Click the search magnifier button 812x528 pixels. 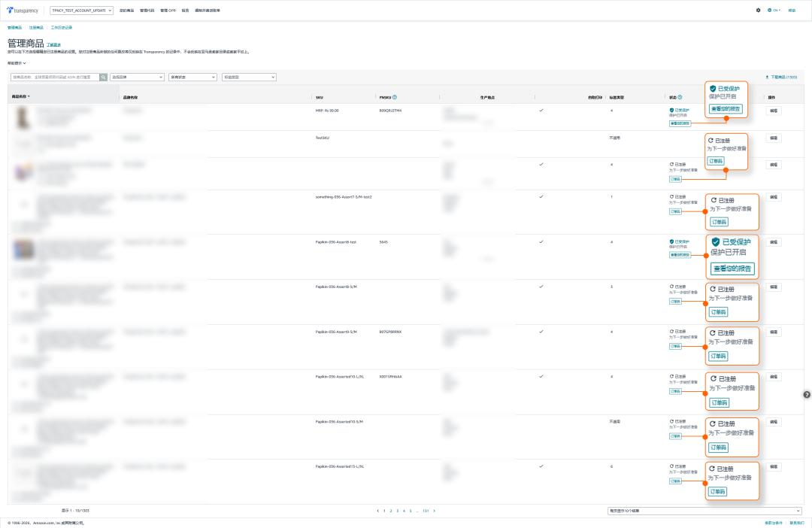pos(104,77)
